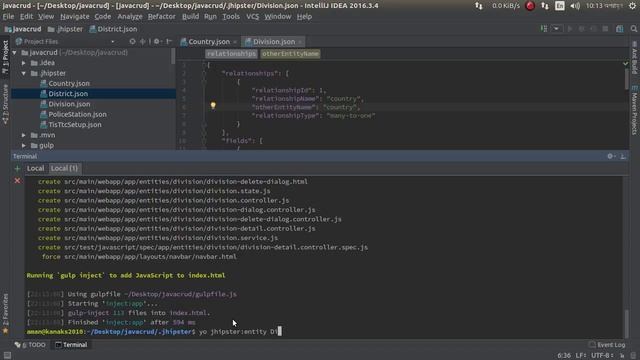Toggle the Structure side tool window
The width and height of the screenshot is (640, 360).
(x=5, y=104)
